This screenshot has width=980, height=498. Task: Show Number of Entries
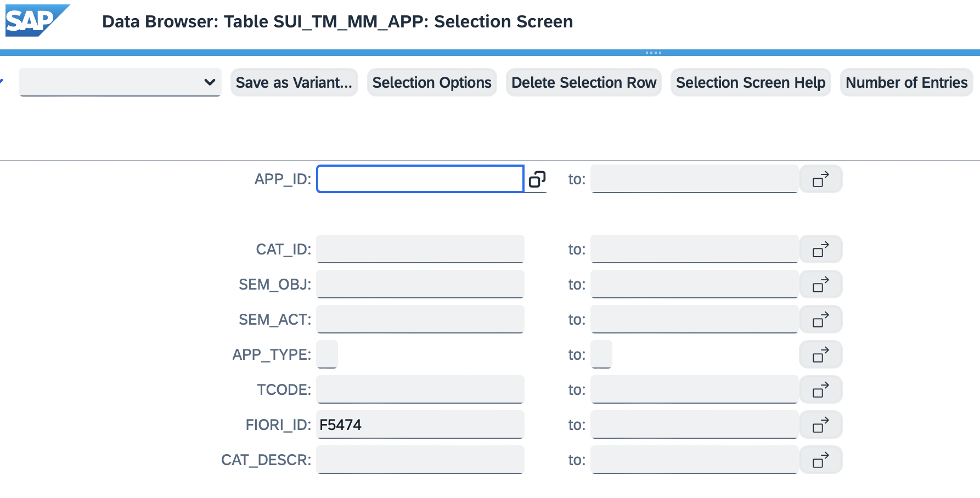pyautogui.click(x=906, y=82)
